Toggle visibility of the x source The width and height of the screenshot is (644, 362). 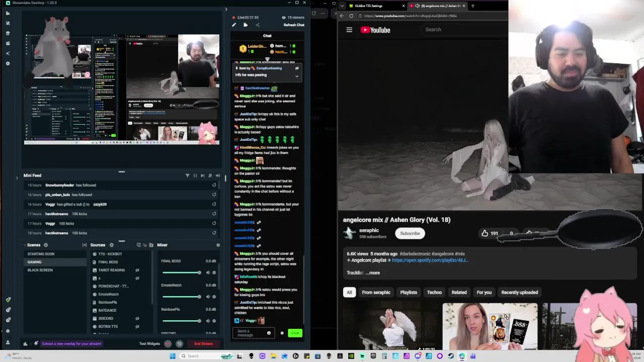pyautogui.click(x=137, y=278)
